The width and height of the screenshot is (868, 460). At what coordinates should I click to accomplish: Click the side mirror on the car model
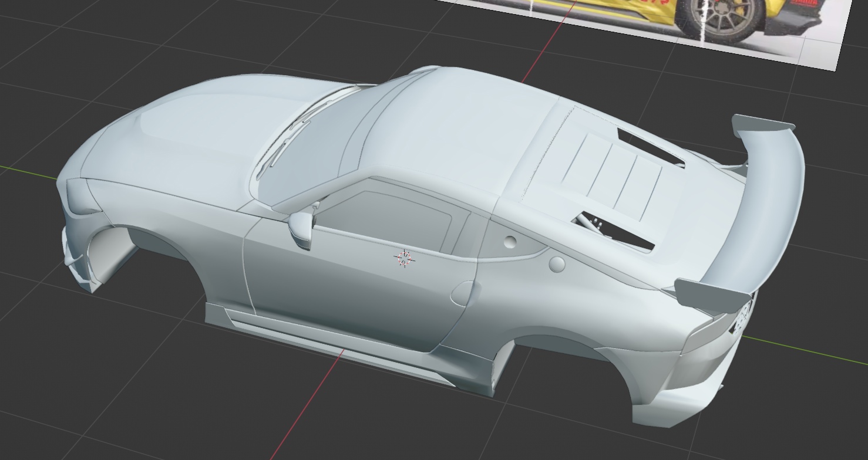(301, 229)
